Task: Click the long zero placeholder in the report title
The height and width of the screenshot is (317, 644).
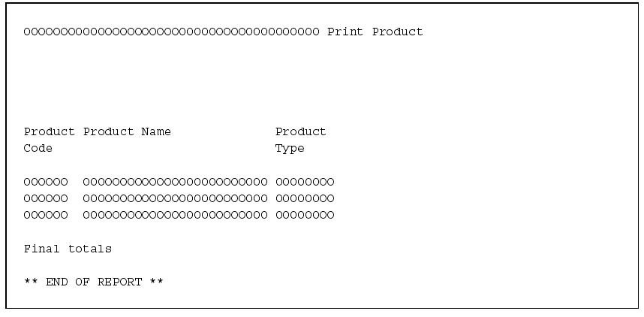Action: [x=171, y=32]
